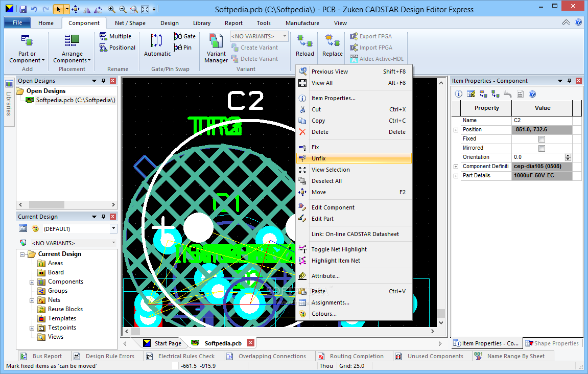Open the Shape Properties panel tab
The height and width of the screenshot is (374, 588).
pyautogui.click(x=552, y=343)
